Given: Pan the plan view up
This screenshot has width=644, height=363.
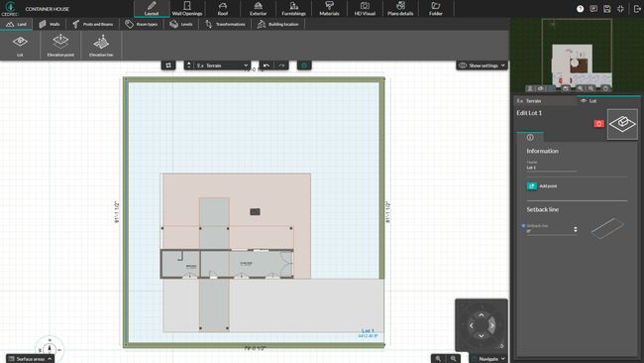Looking at the screenshot, I should tap(482, 315).
